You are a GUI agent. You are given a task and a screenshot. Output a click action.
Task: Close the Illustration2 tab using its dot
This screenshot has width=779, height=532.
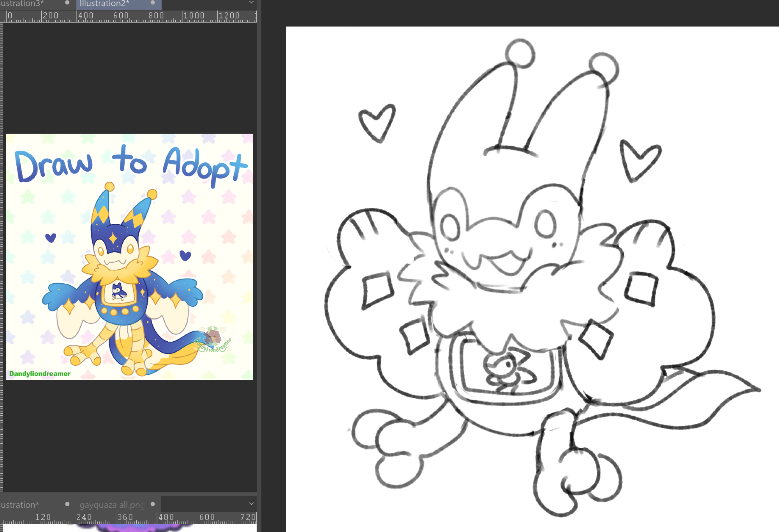pos(153,3)
